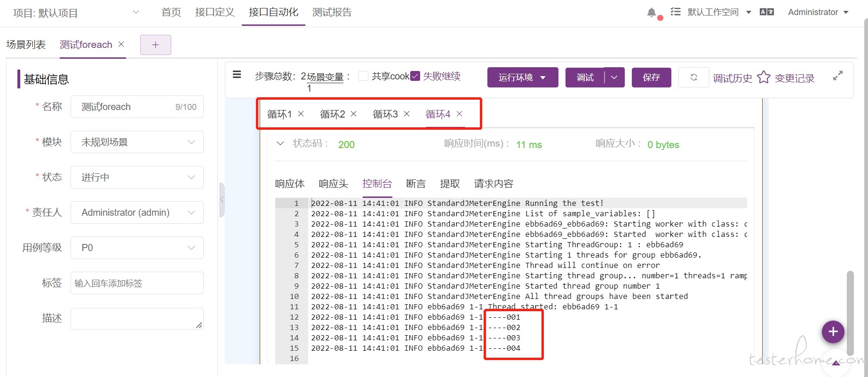The height and width of the screenshot is (377, 868).
Task: Click the 保存 button
Action: [x=652, y=78]
